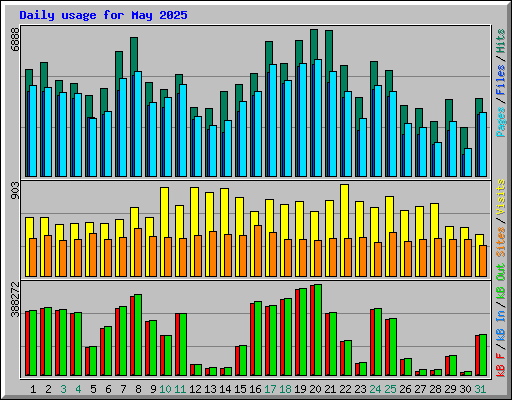Click day 17 weekend label

pyautogui.click(x=270, y=389)
